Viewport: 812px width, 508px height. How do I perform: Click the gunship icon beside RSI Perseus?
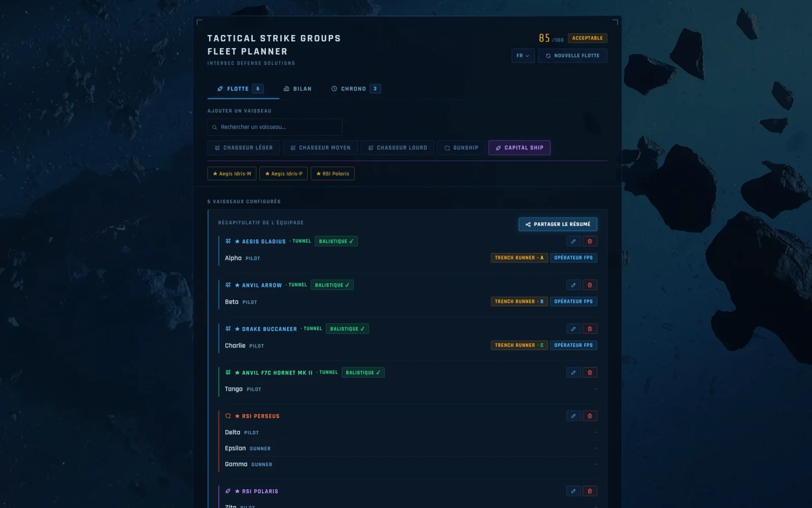coord(228,416)
